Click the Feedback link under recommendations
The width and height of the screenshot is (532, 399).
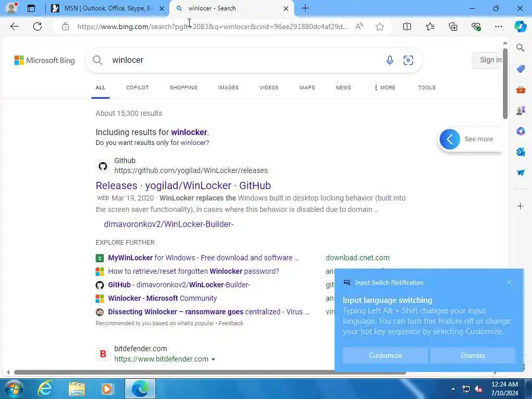[x=231, y=323]
